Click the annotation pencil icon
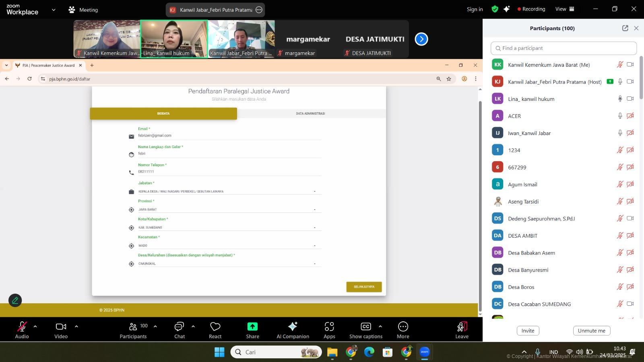 pos(15,300)
